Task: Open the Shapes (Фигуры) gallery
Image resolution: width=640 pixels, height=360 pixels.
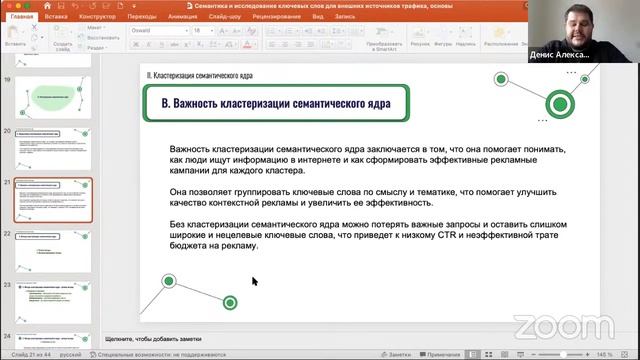Action: (443, 37)
